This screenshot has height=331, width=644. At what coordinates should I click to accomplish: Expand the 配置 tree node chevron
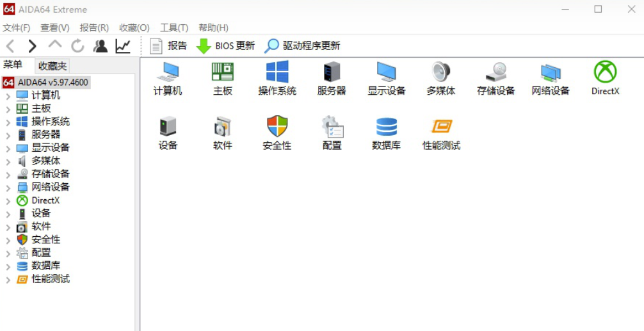pos(8,253)
